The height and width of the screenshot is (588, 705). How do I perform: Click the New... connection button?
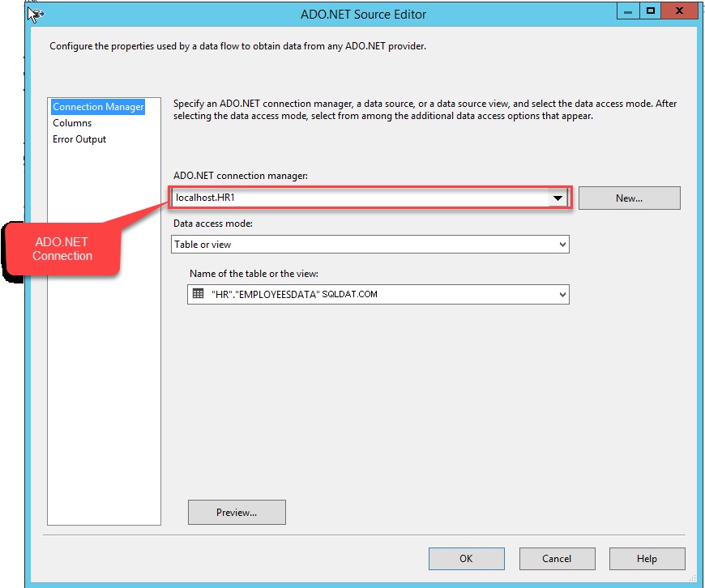[629, 198]
